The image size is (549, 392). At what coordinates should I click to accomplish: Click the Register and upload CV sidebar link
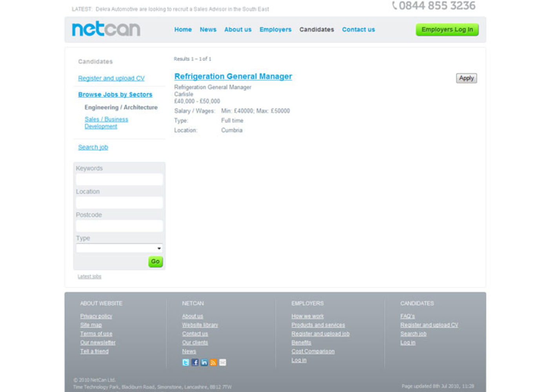point(111,78)
